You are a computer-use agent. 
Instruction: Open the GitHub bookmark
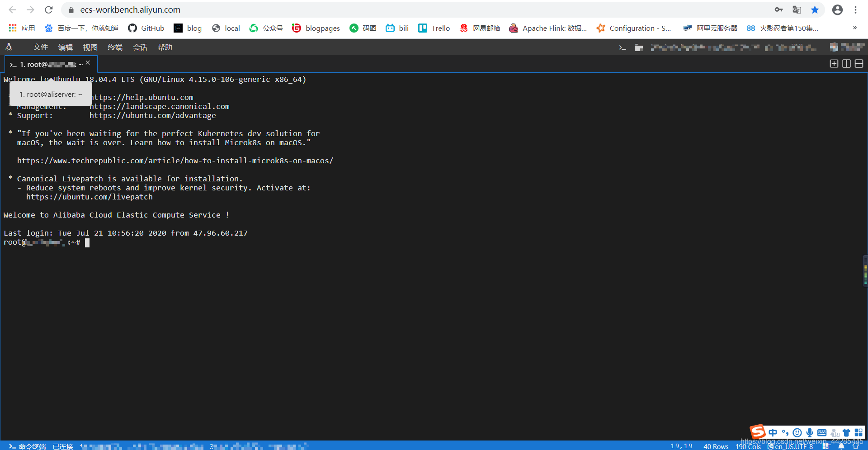click(x=146, y=28)
